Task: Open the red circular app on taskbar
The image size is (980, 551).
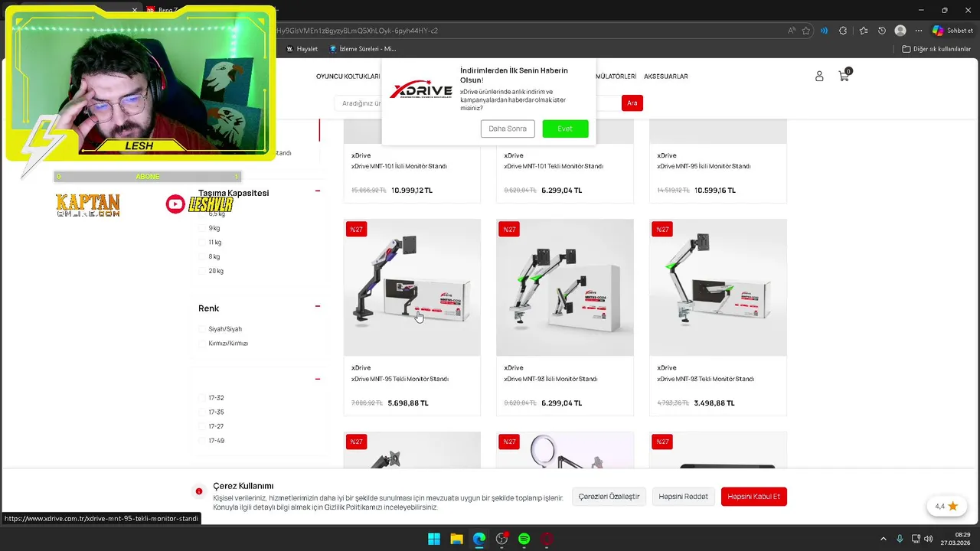Action: click(x=547, y=539)
